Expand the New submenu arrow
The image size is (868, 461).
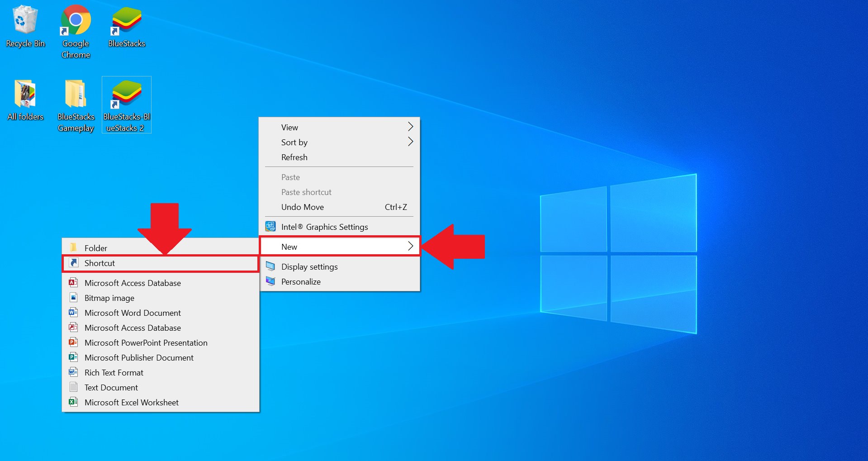[410, 246]
